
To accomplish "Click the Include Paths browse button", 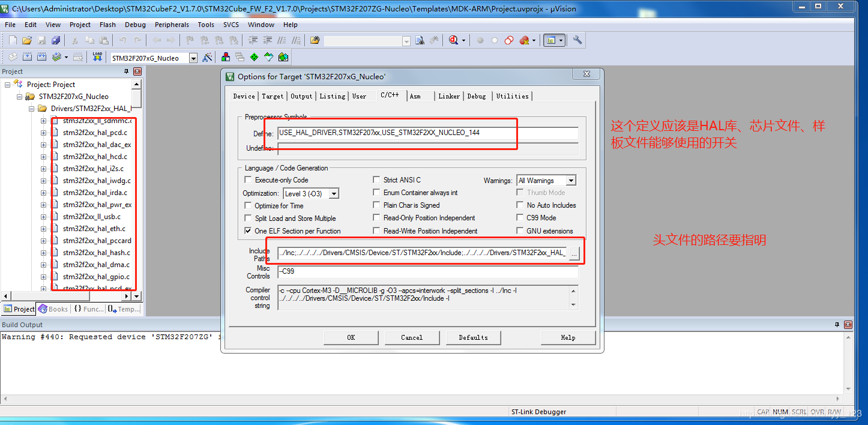I will (574, 253).
